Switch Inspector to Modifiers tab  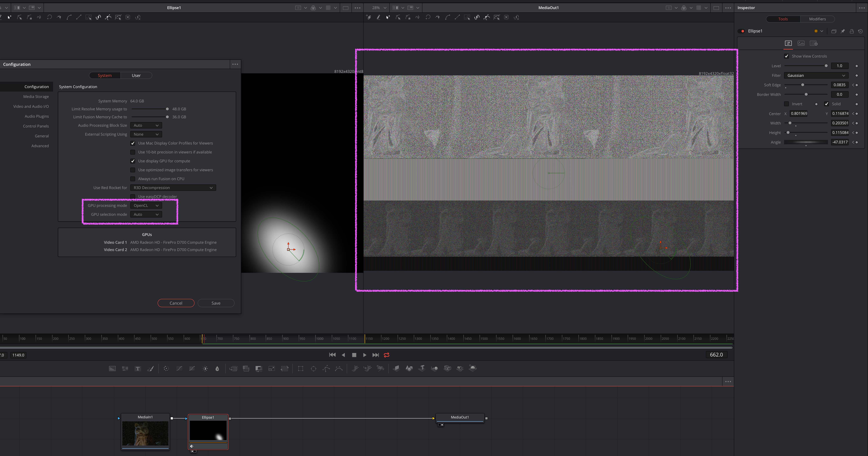[817, 19]
